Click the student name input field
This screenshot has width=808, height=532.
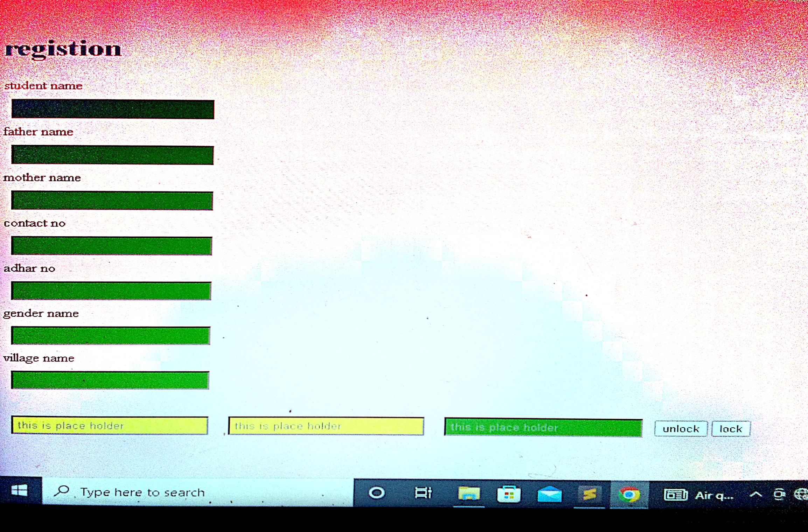tap(113, 109)
